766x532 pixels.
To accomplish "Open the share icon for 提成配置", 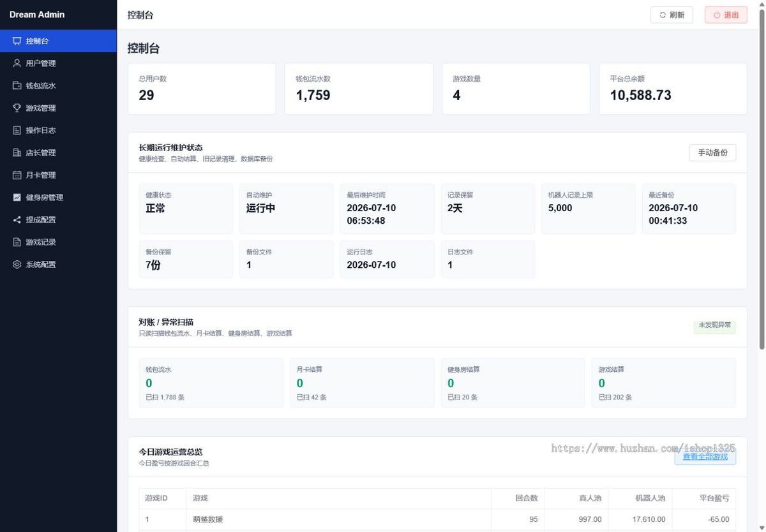I will (x=17, y=219).
